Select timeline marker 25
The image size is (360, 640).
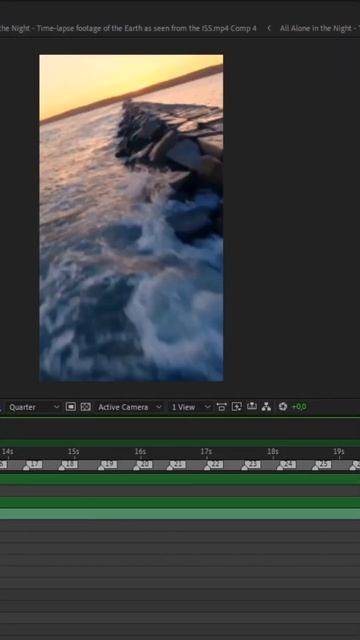click(322, 465)
